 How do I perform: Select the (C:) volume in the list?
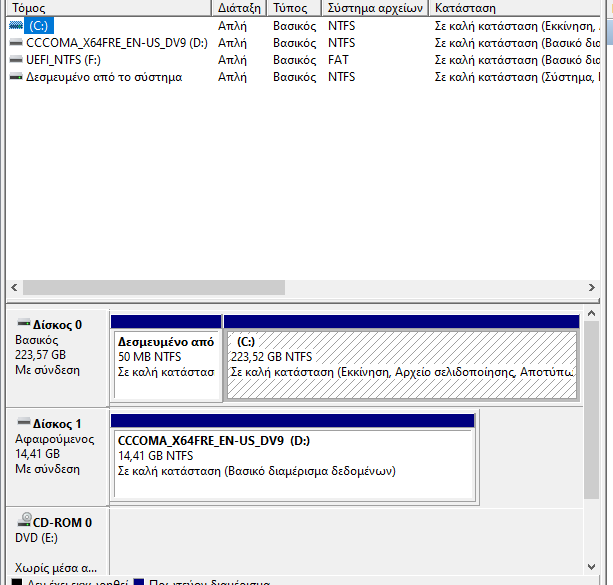[38, 26]
